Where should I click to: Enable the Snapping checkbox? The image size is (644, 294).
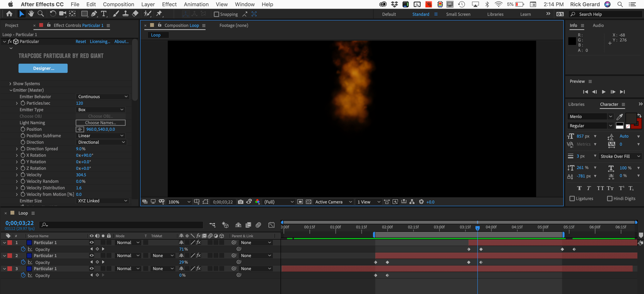pyautogui.click(x=216, y=14)
